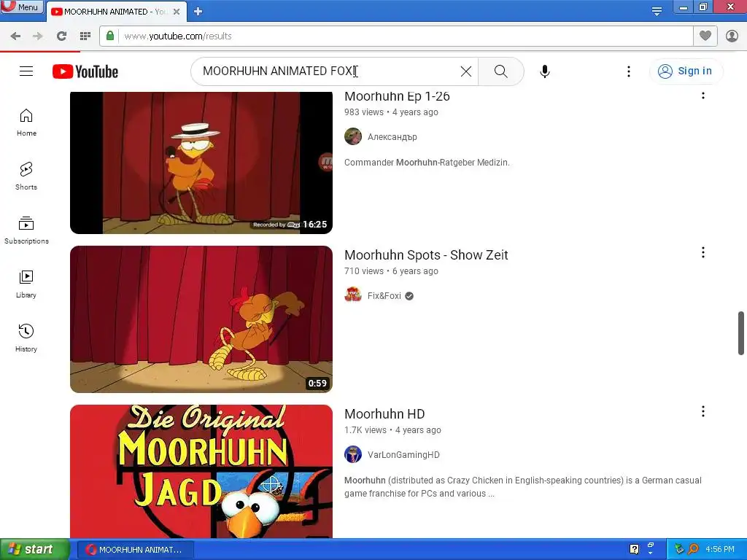747x560 pixels.
Task: Open the Opera Menu button
Action: point(21,7)
